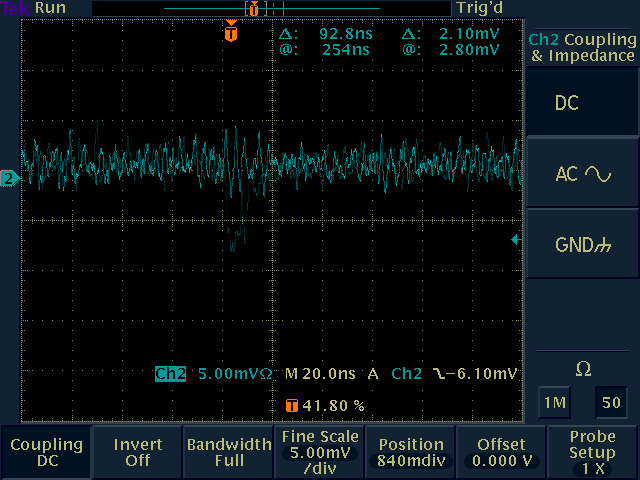
Task: Click the record view bracket in overview bar
Action: [x=256, y=8]
